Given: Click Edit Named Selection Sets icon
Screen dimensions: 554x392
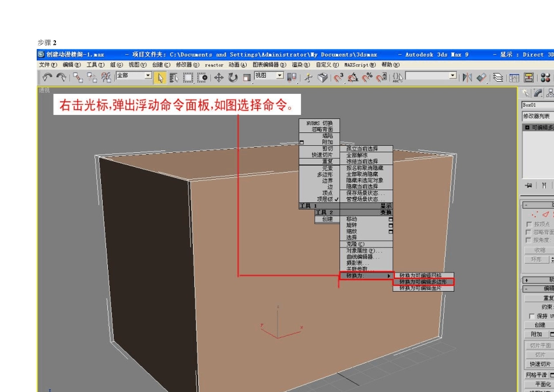Looking at the screenshot, I should (398, 78).
